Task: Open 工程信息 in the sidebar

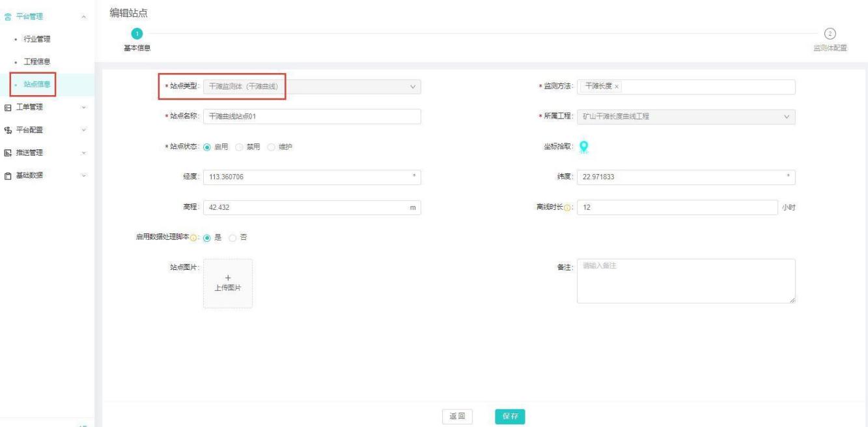Action: coord(38,61)
